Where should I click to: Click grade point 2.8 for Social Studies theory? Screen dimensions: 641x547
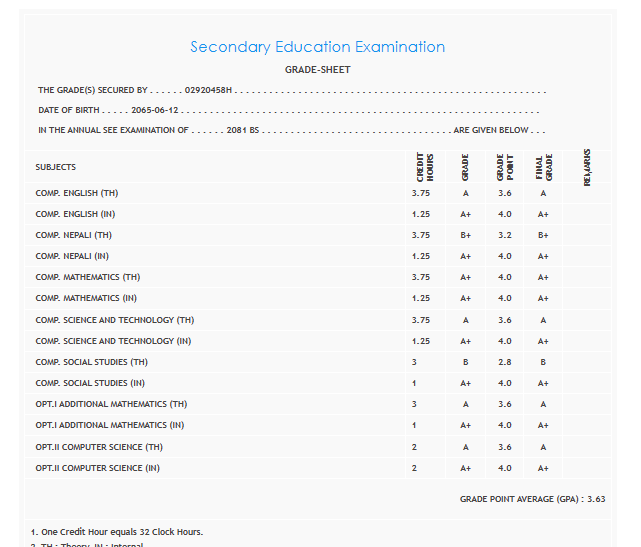click(504, 362)
